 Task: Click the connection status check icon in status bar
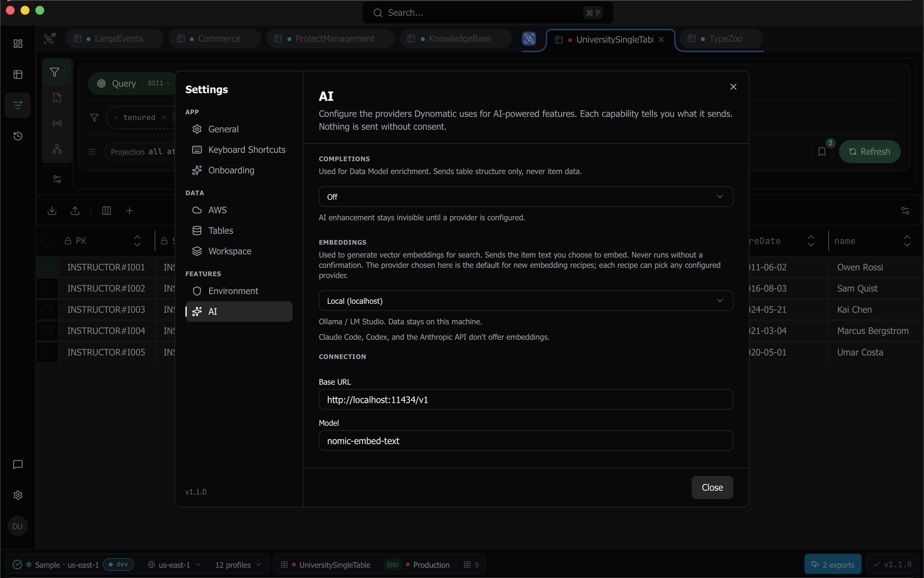[x=17, y=565]
